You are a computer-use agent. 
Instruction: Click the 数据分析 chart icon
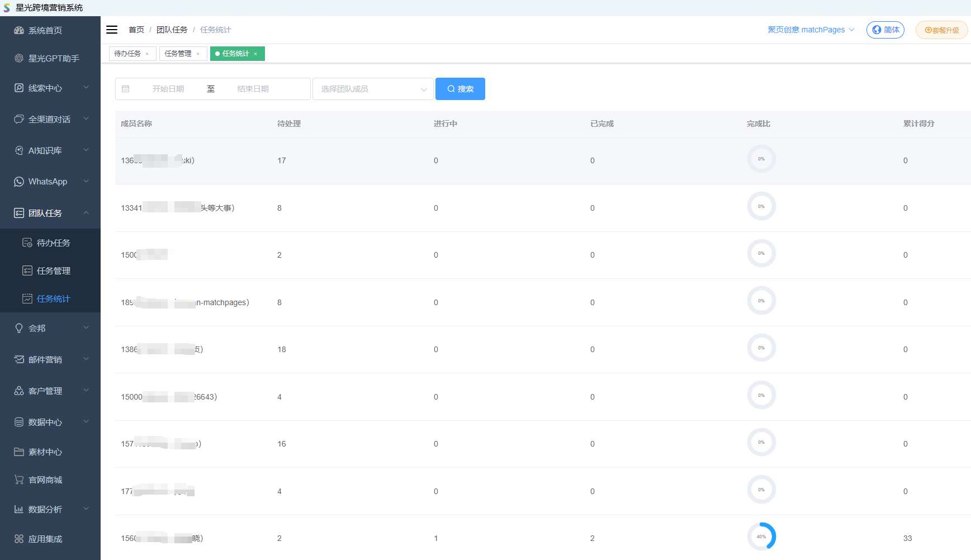coord(19,509)
